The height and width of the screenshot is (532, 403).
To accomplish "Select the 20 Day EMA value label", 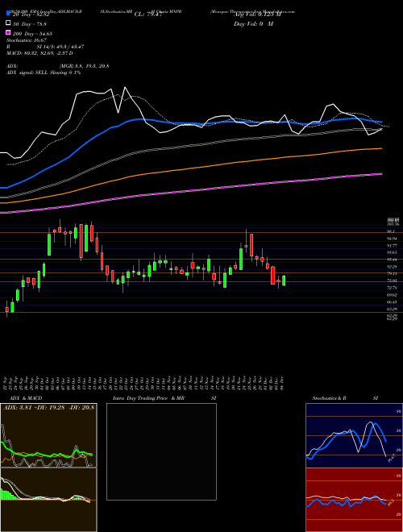I will (31, 15).
